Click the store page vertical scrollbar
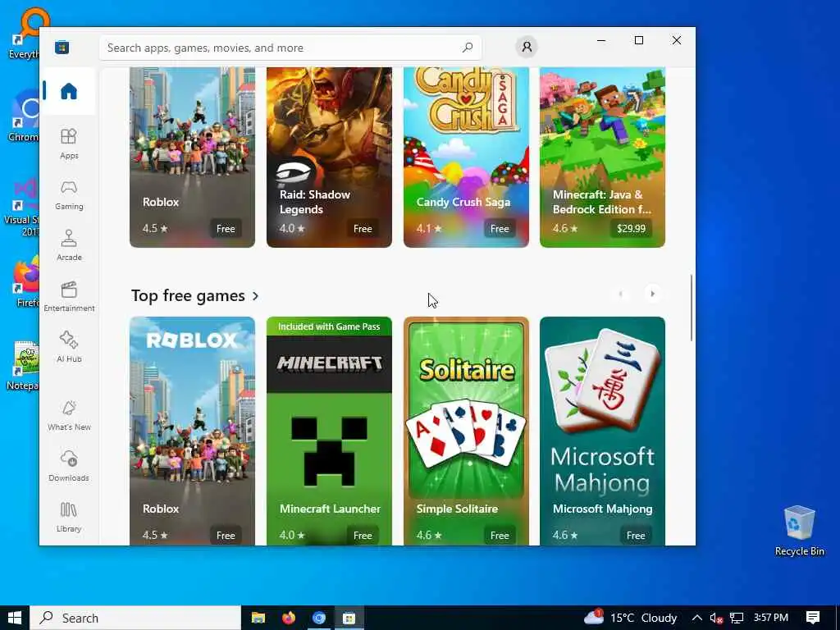 691,308
